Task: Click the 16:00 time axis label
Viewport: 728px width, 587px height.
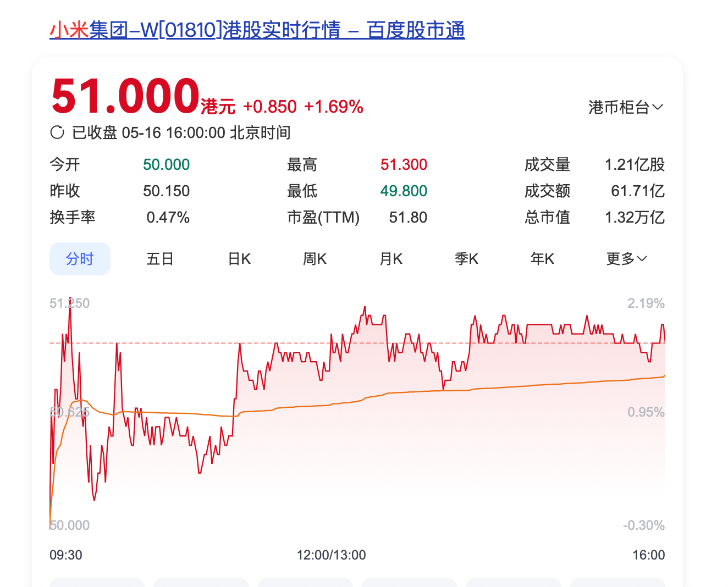Action: [x=649, y=555]
